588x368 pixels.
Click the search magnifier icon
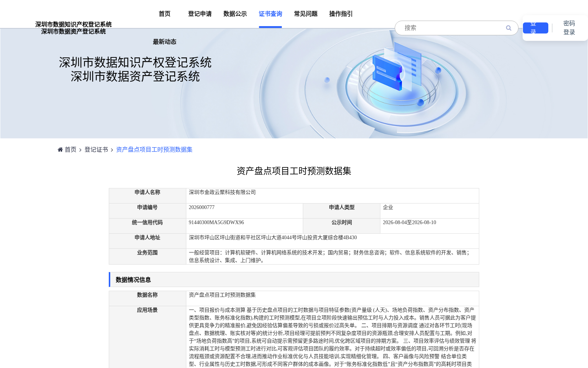pyautogui.click(x=509, y=28)
